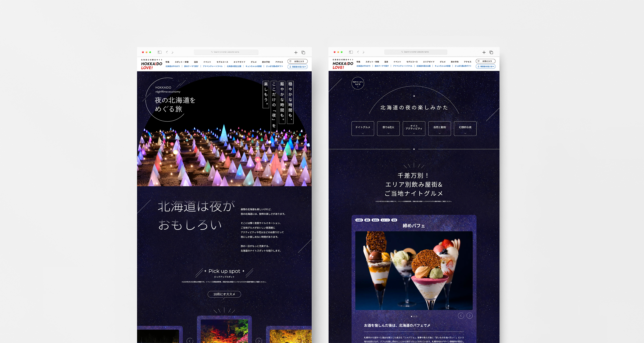Click the address bar above the parfait page
The image size is (644, 343).
pos(416,52)
